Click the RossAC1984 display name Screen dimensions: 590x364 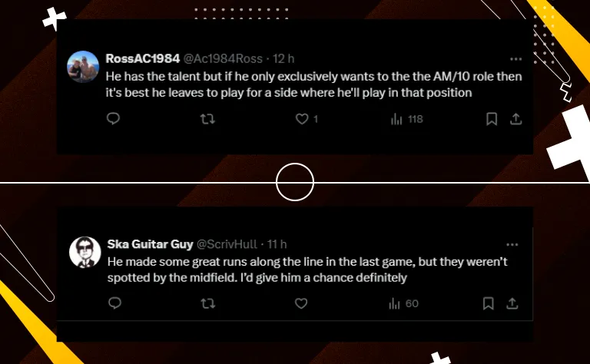click(144, 59)
